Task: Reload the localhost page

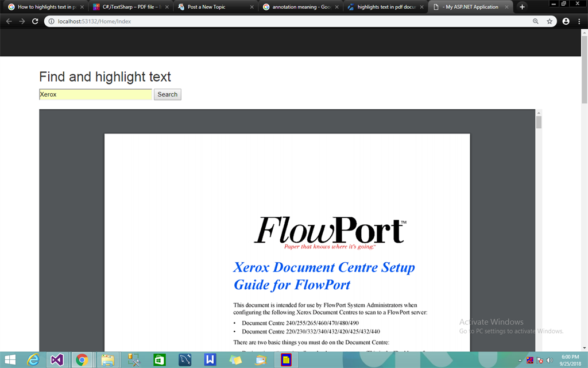Action: tap(35, 21)
